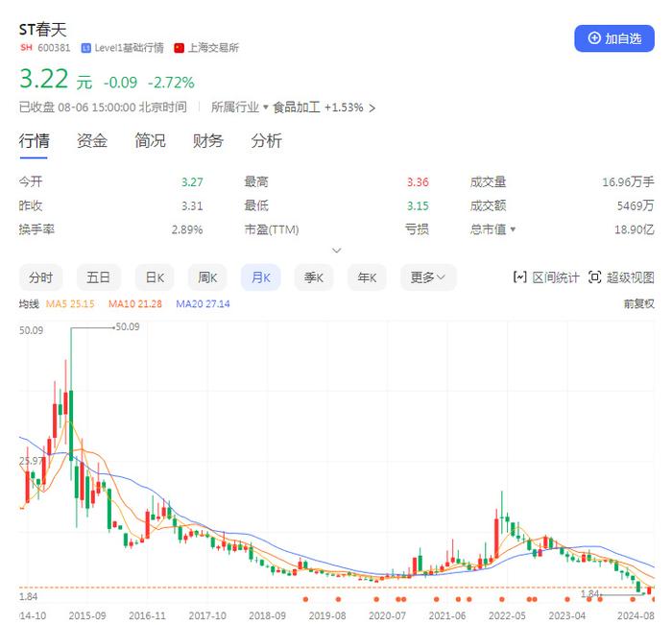Select the 分时 chart period

pos(40,277)
